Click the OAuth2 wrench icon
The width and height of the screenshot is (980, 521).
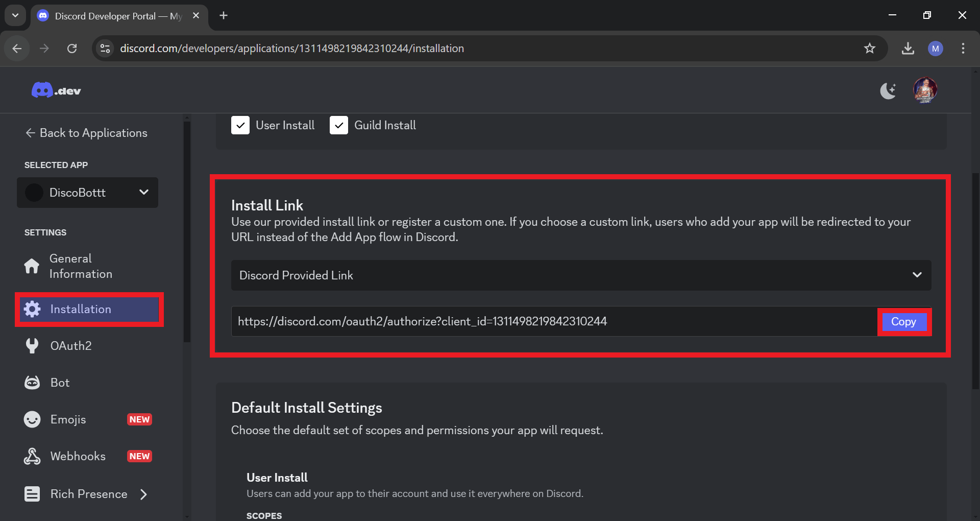pyautogui.click(x=32, y=345)
